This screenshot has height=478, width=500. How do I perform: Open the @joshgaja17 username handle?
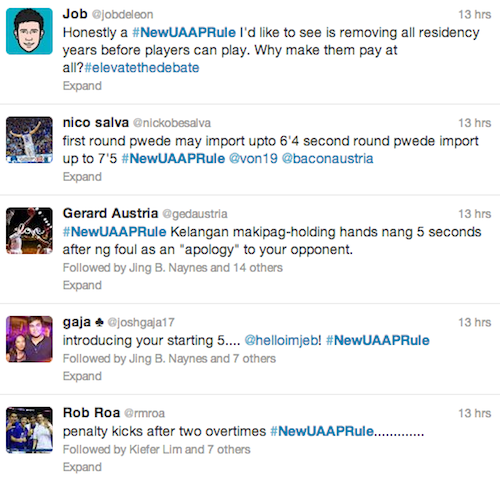[141, 323]
